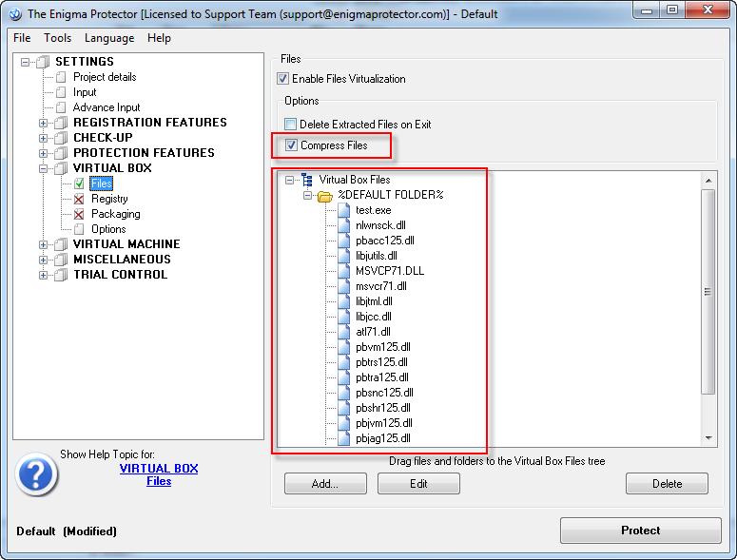
Task: Open the File menu
Action: (x=22, y=38)
